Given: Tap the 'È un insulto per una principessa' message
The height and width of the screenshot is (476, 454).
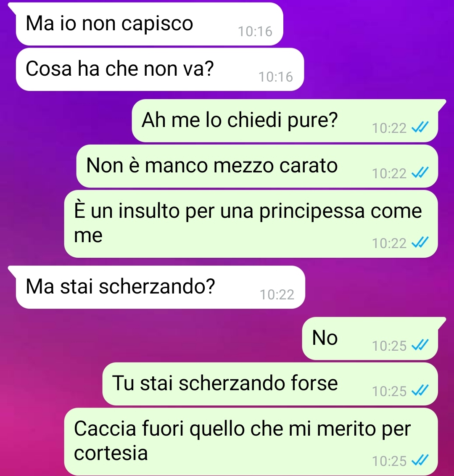Looking at the screenshot, I should point(251,224).
